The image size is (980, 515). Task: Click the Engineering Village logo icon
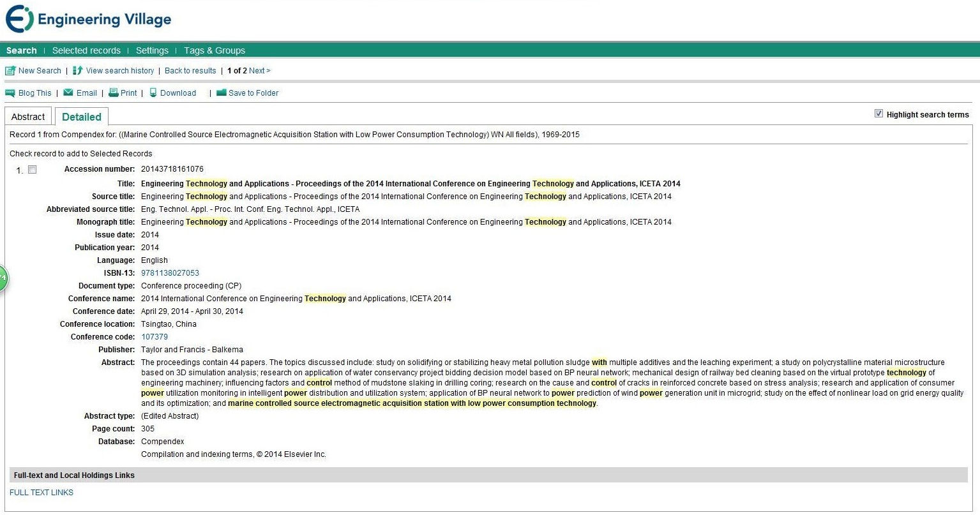[x=19, y=19]
